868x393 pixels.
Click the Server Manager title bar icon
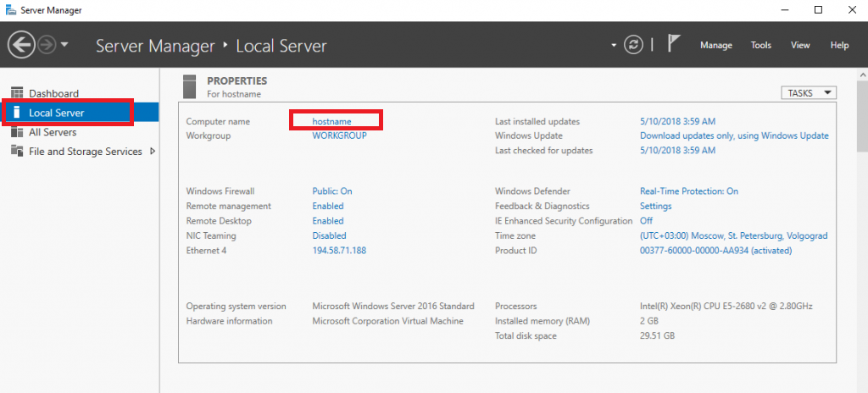(10, 10)
